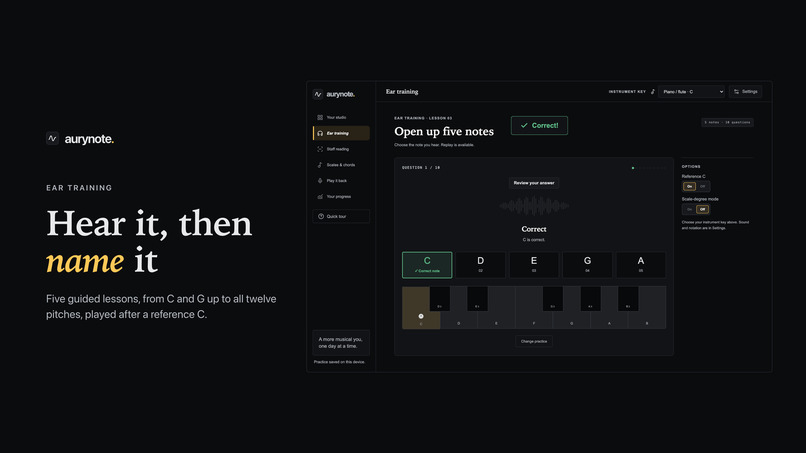The width and height of the screenshot is (806, 453).
Task: Click the Practice saved on this device text
Action: 339,362
